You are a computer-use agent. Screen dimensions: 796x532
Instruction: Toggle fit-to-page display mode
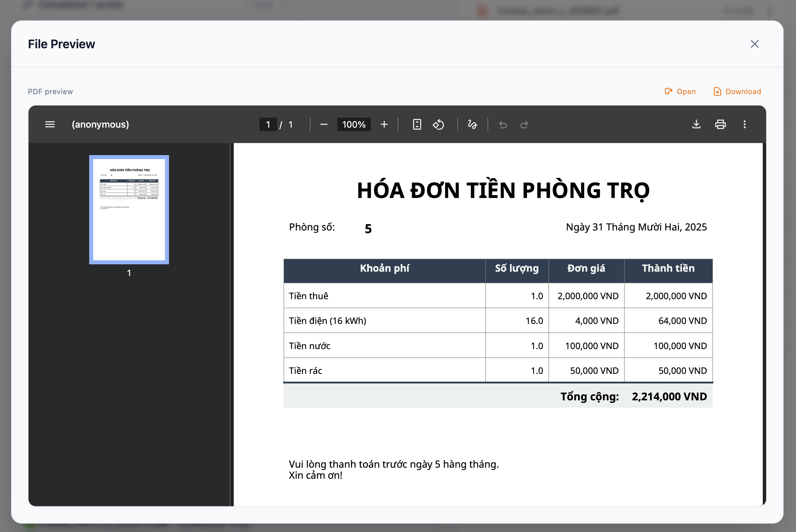[417, 124]
